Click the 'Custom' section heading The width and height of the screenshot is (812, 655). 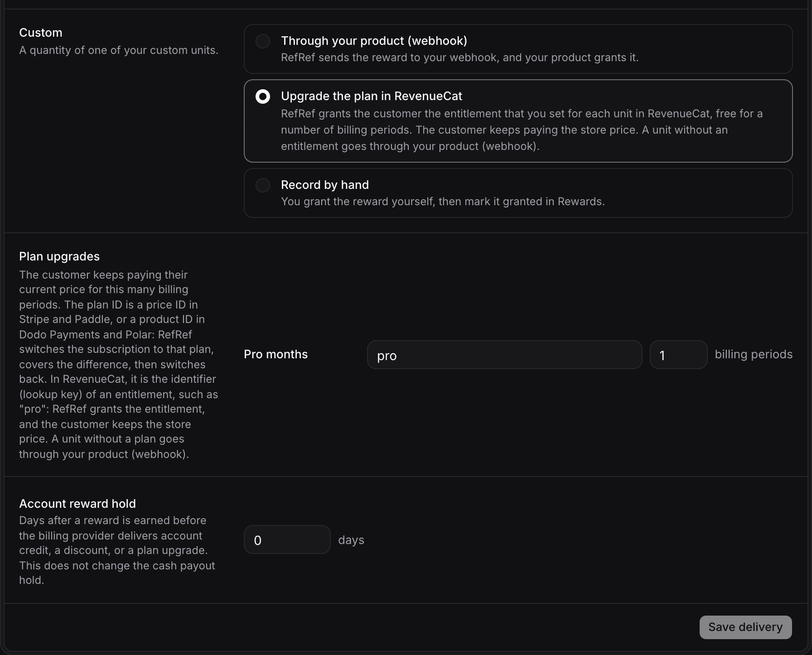(x=41, y=33)
